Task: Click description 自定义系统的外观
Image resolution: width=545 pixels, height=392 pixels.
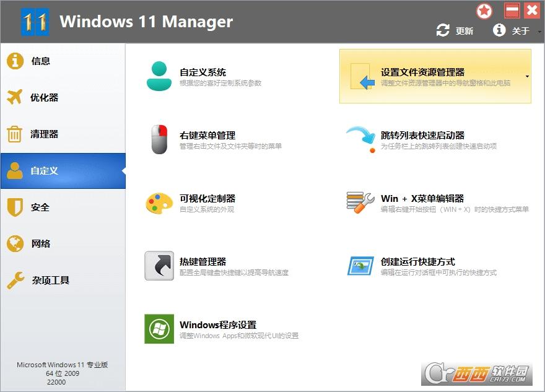Action: pyautogui.click(x=207, y=209)
